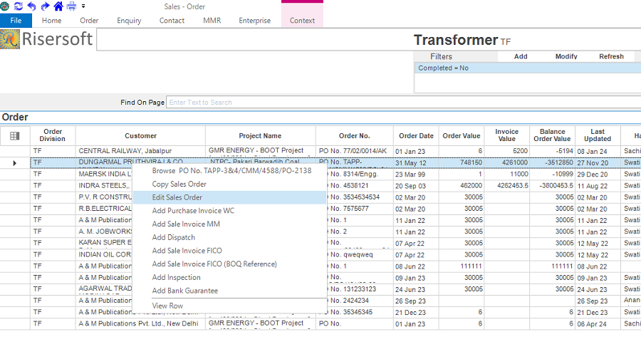Click the Risersoft logo image
641x364 pixels.
10,39
